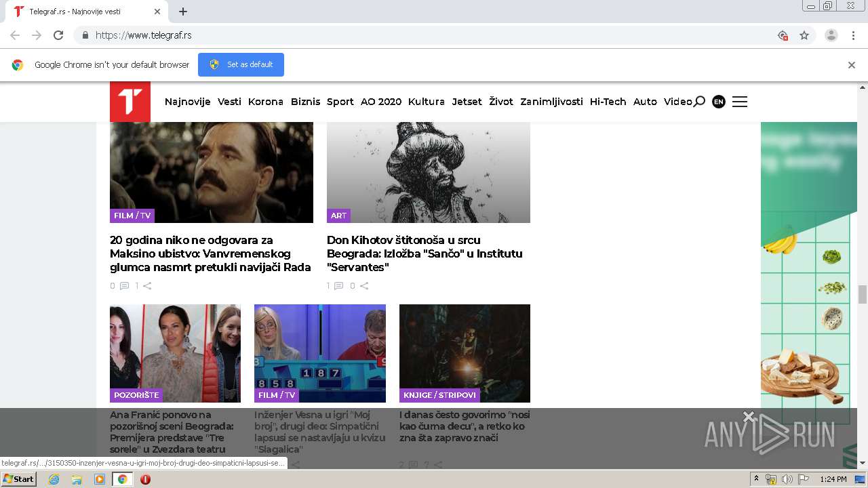The height and width of the screenshot is (488, 868).
Task: Open the mustached man article thumbnail
Action: click(212, 172)
